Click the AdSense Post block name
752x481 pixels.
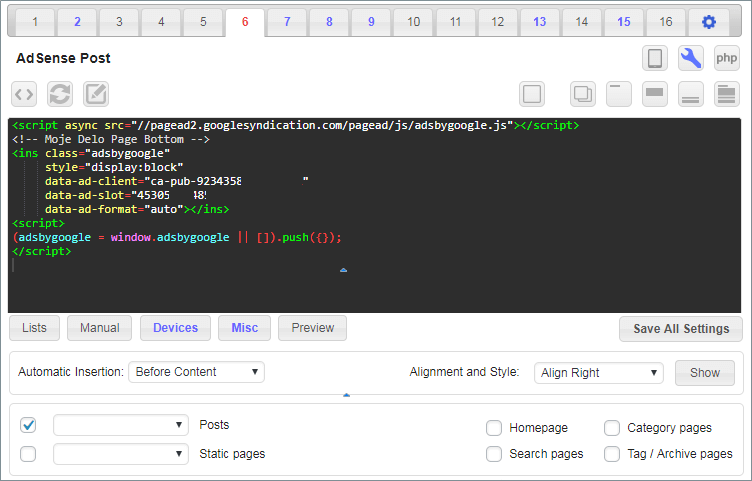pyautogui.click(x=63, y=59)
